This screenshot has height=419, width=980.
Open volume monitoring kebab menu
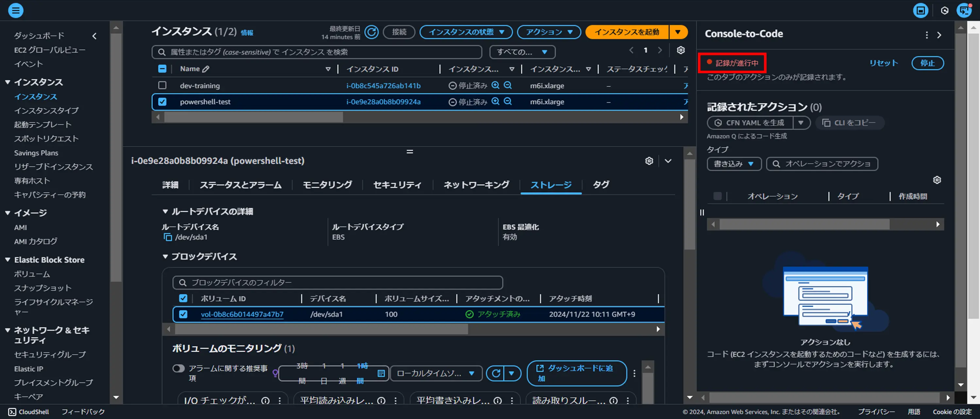(634, 373)
